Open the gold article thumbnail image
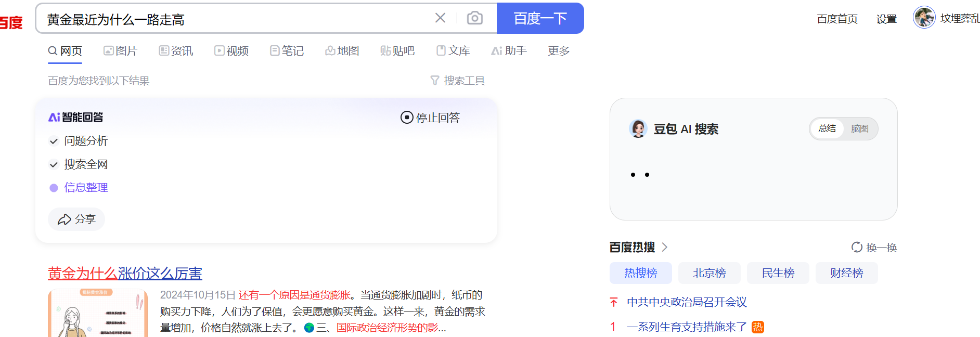The image size is (980, 337). [x=98, y=313]
